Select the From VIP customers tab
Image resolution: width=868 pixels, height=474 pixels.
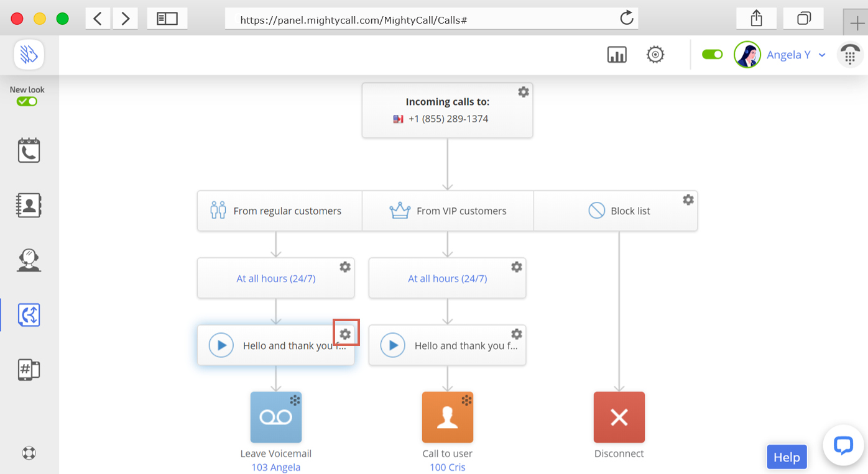(x=448, y=211)
